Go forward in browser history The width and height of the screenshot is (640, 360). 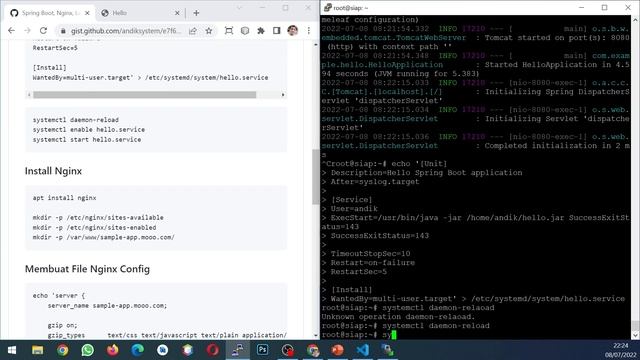[27, 31]
